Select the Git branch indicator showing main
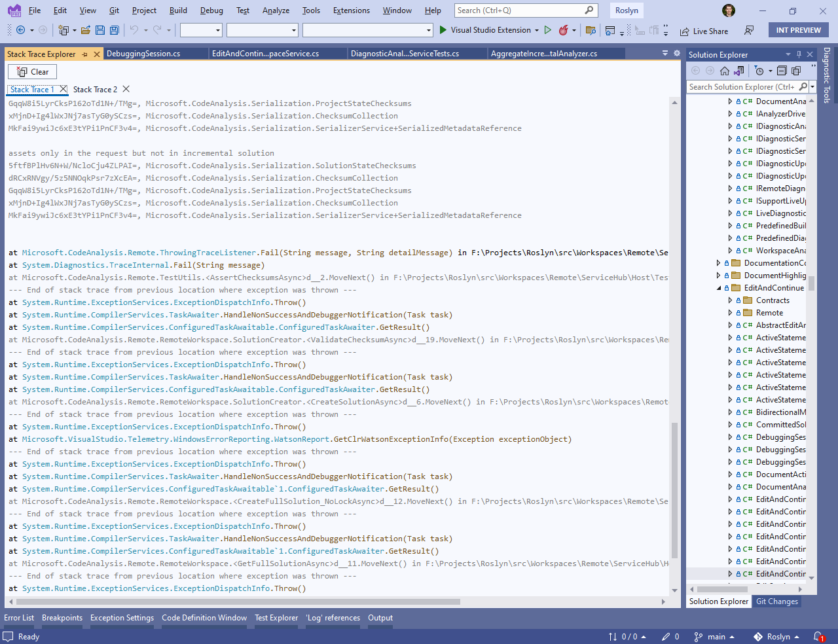Viewport: 838px width, 644px height. [x=714, y=636]
